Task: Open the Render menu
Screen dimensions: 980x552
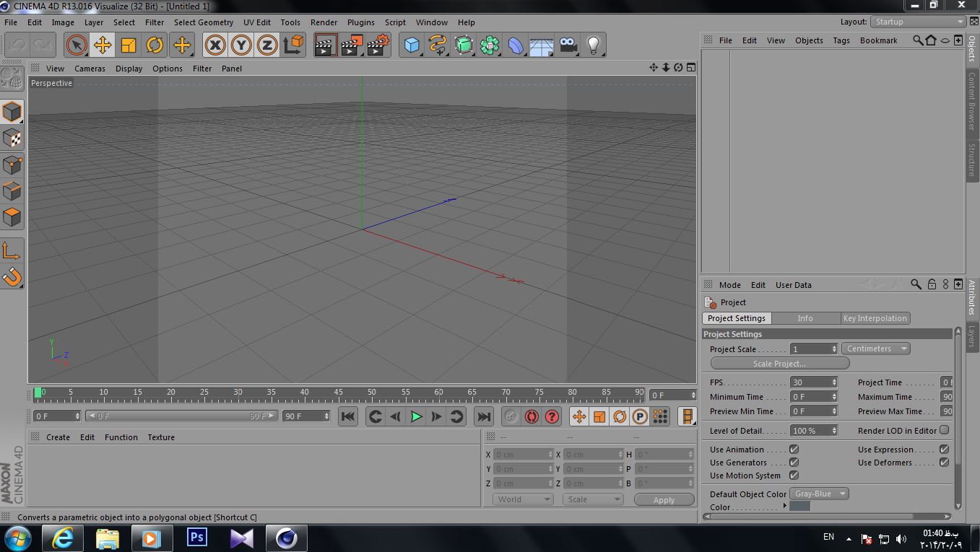Action: pyautogui.click(x=324, y=22)
